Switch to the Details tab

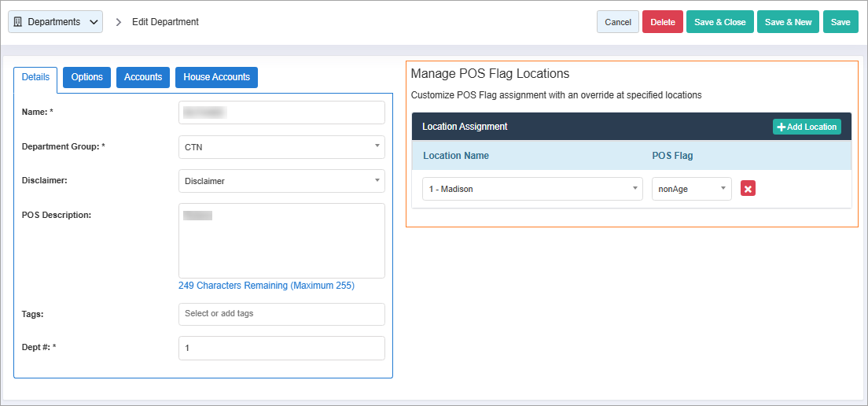click(35, 77)
